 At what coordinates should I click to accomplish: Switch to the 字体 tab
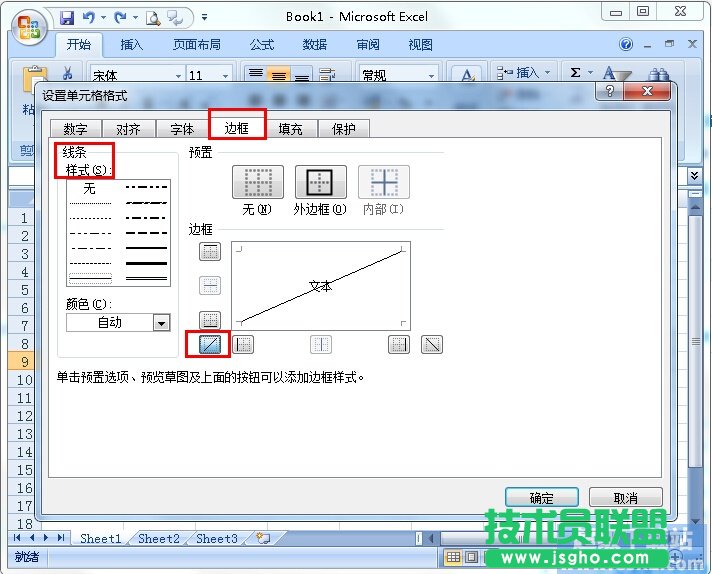182,129
